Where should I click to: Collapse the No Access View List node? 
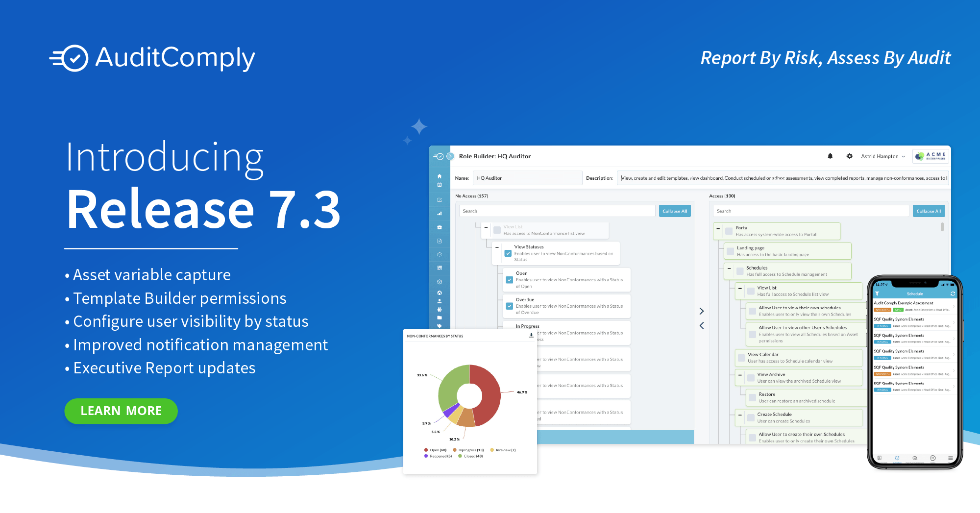pyautogui.click(x=486, y=227)
